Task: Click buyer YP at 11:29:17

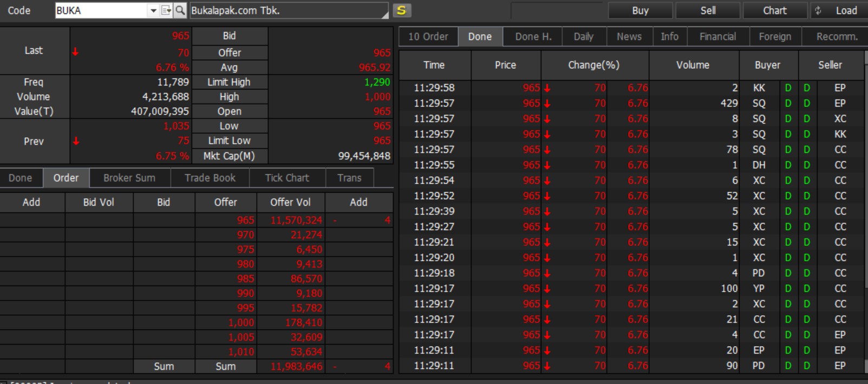Action: point(759,289)
